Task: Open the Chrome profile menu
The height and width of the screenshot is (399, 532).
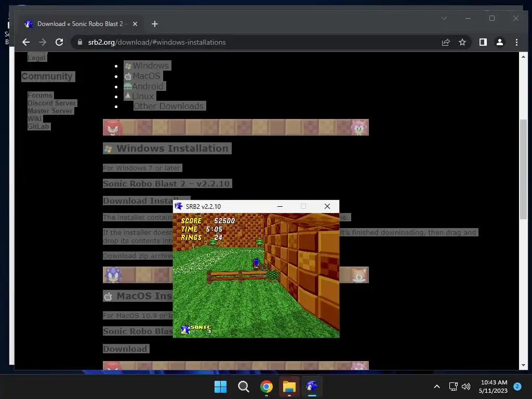Action: coord(499,42)
